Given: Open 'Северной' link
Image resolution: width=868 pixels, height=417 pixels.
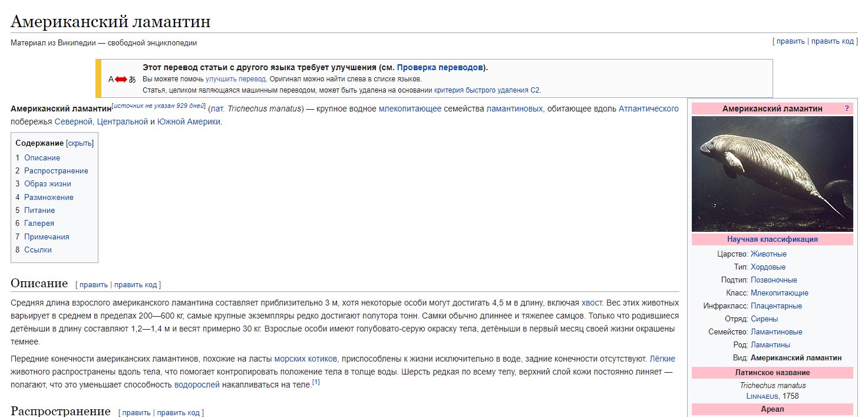Looking at the screenshot, I should (x=74, y=122).
